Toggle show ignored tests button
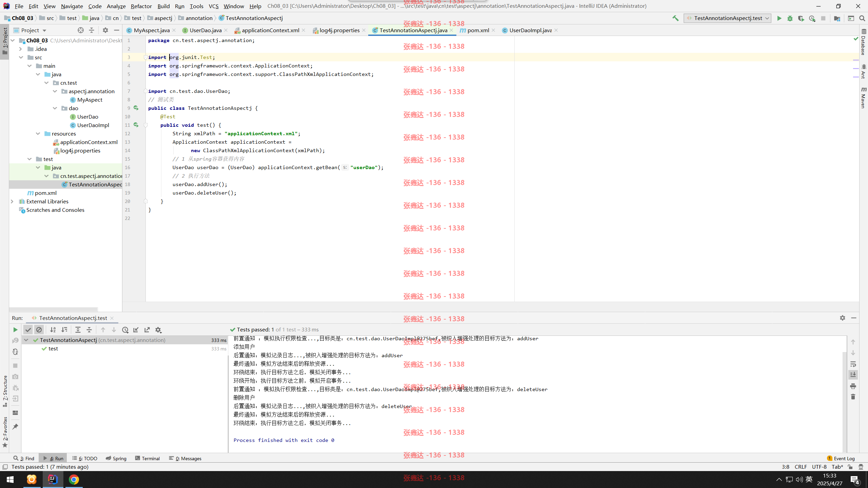Screen dimensions: 868x488 point(39,330)
